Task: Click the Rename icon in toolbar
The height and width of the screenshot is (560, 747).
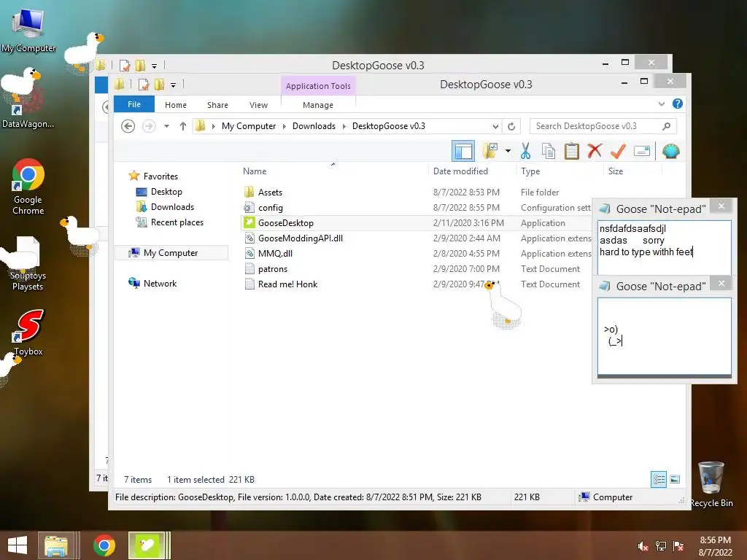Action: click(x=642, y=152)
